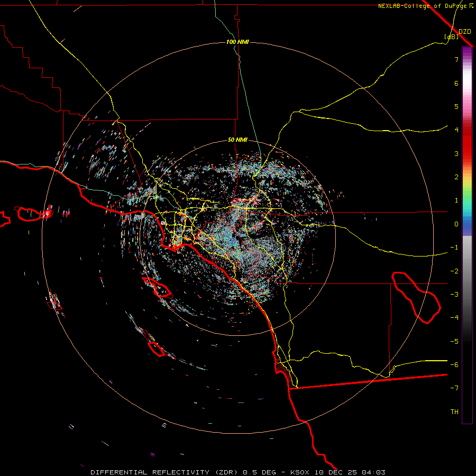Image resolution: width=476 pixels, height=476 pixels.
Task: Click the radar site center dot
Action: click(236, 238)
